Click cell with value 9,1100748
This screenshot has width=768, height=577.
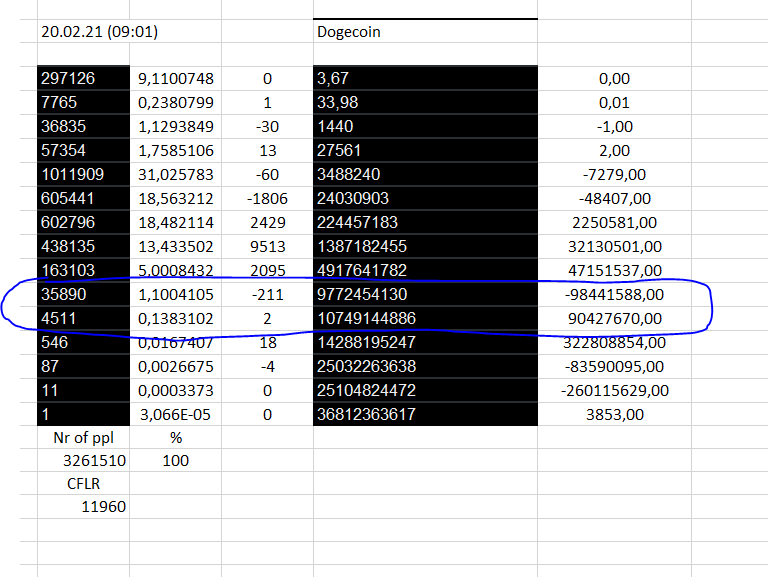tap(175, 78)
